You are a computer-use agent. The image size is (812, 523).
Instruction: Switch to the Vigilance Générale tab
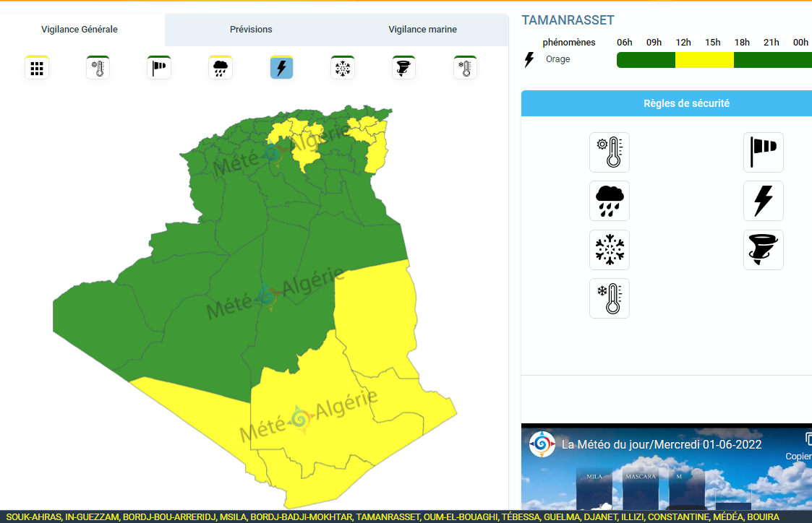tap(80, 30)
